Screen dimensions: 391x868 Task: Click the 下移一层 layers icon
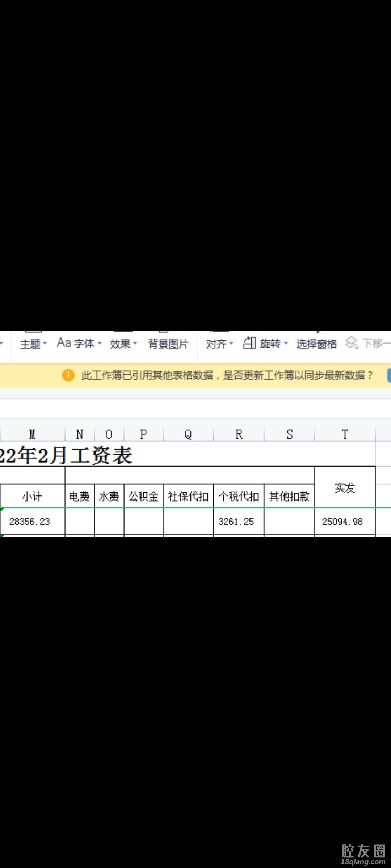(x=352, y=342)
